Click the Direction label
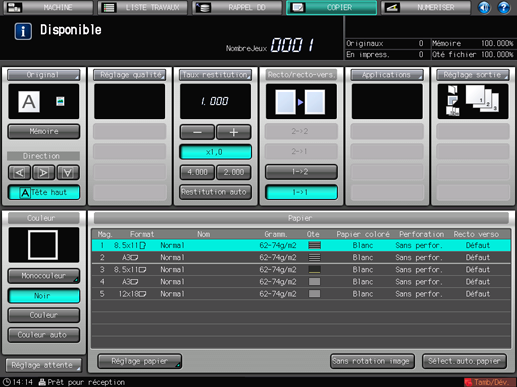 [42, 156]
